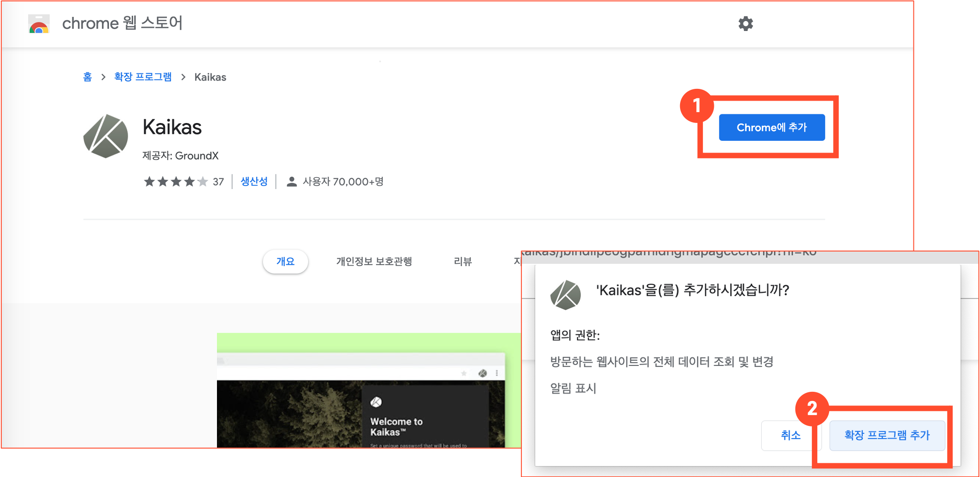This screenshot has height=477, width=980.
Task: Click the Kaikas extension heading
Action: click(x=172, y=127)
